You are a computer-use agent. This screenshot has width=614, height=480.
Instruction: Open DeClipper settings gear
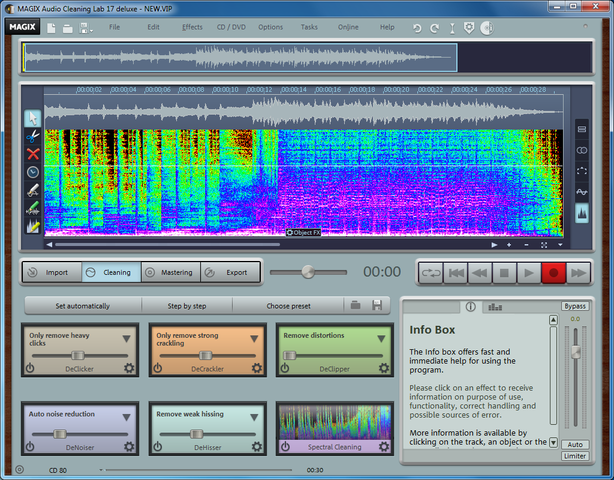pos(384,368)
